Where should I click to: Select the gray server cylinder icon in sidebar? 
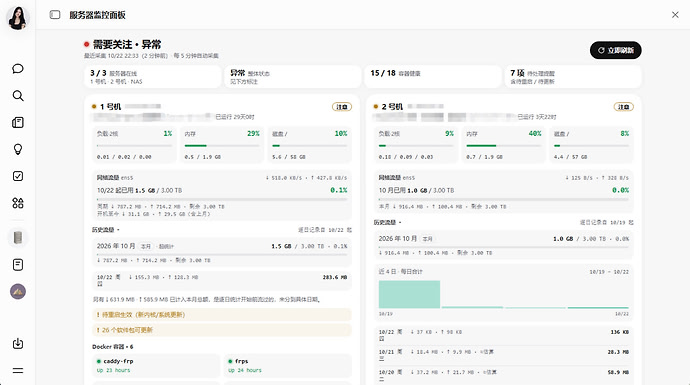(x=18, y=238)
